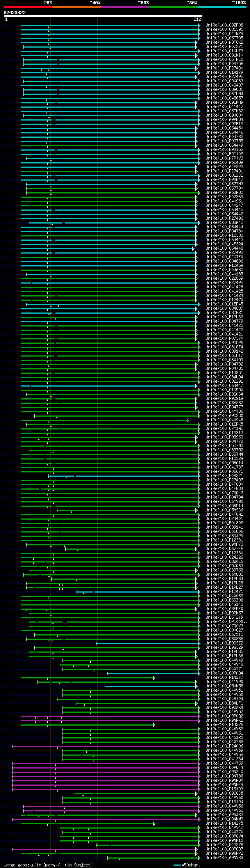The image size is (250, 868).
Task: Click cyan alignment bar for UniRef100_P08221
Action: click(x=124, y=476)
